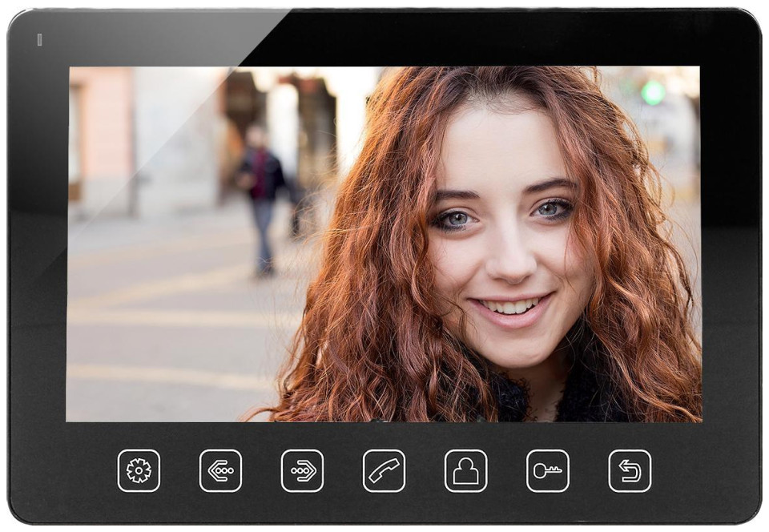This screenshot has height=532, width=769.
Task: Tap the left arrow navigation button
Action: pos(221,471)
